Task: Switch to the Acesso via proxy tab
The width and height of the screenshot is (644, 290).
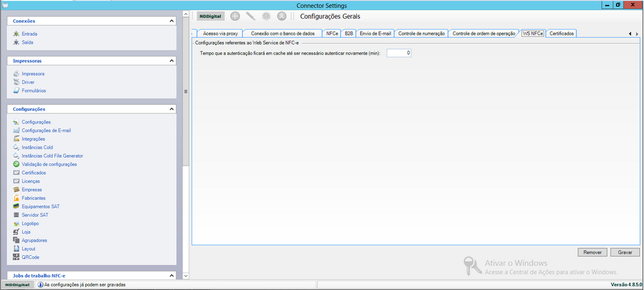Action: 220,34
